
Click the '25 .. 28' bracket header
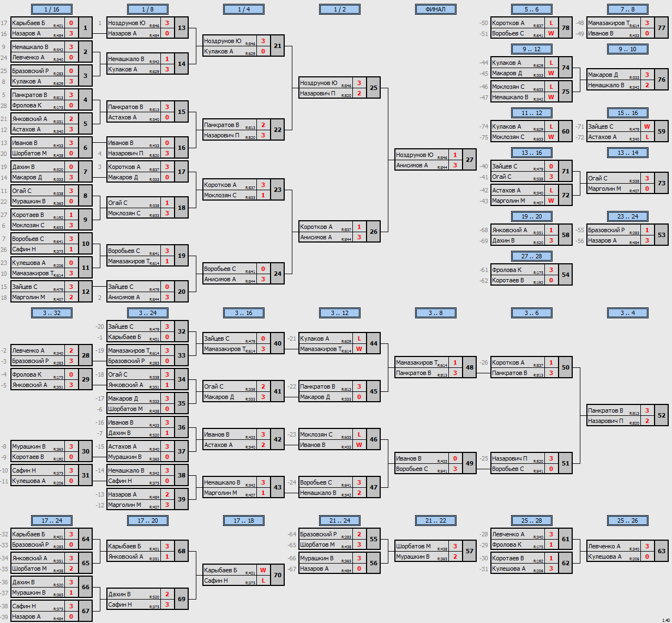click(532, 521)
